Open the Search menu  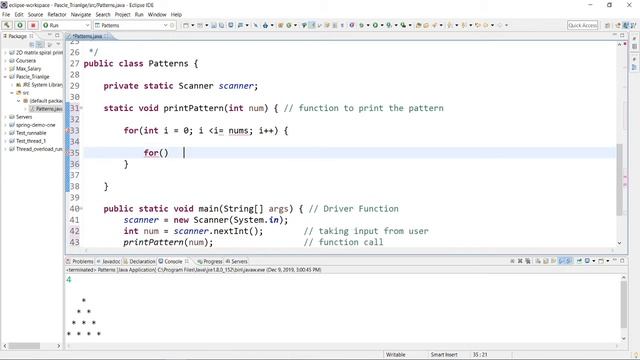pos(103,14)
